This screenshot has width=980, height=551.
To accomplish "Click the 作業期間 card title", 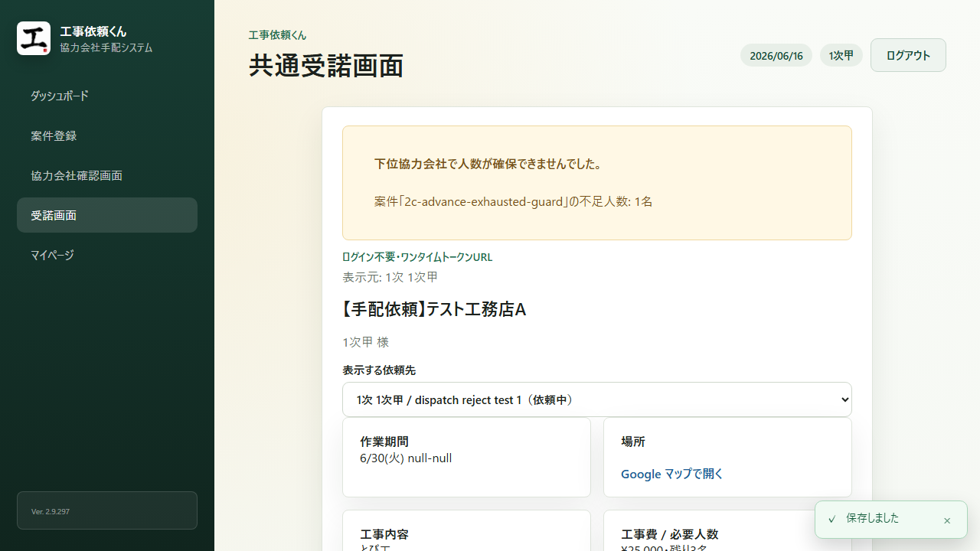I will pyautogui.click(x=384, y=442).
